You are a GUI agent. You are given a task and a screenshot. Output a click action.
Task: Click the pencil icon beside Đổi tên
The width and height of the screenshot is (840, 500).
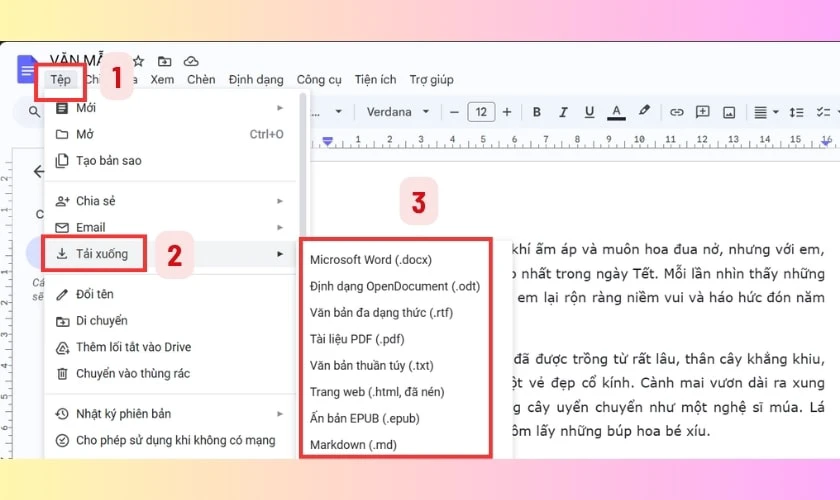62,294
